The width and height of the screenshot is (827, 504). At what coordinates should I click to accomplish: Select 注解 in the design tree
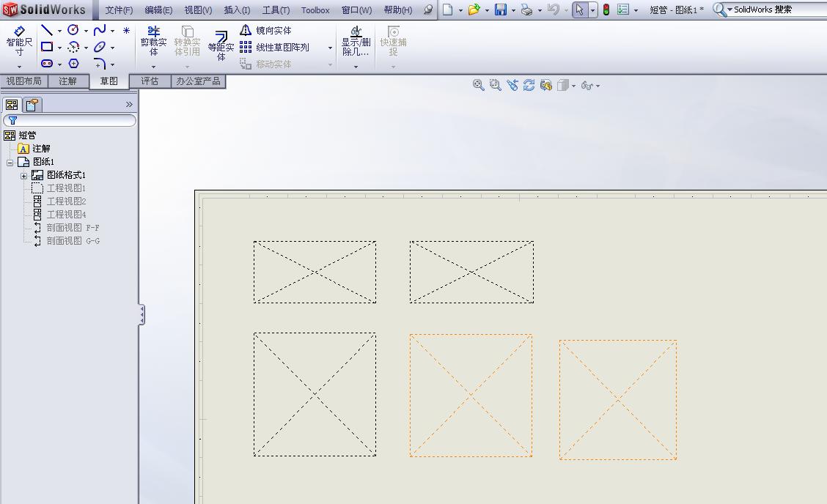point(41,149)
